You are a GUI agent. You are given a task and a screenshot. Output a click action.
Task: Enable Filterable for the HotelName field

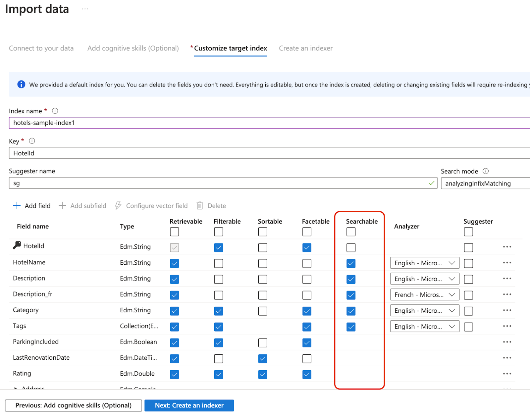tap(219, 263)
